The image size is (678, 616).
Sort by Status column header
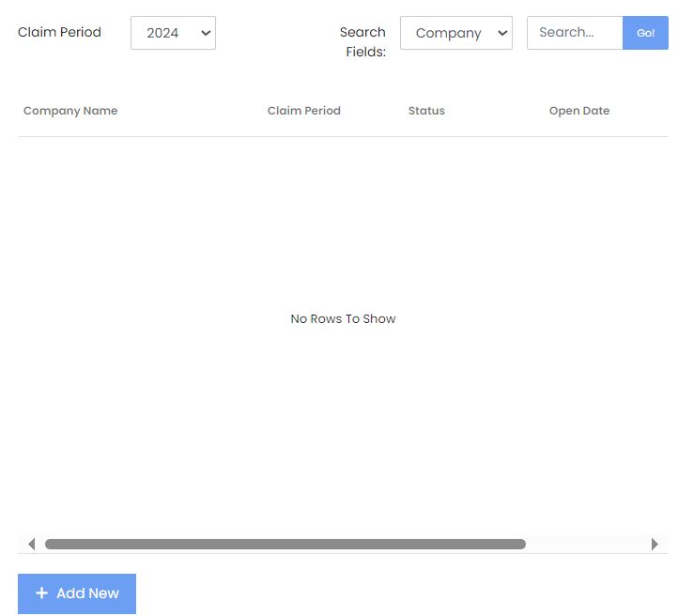point(426,111)
